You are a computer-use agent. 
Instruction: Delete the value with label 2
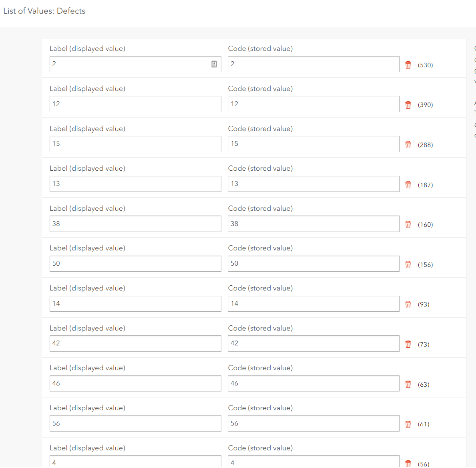click(x=408, y=65)
